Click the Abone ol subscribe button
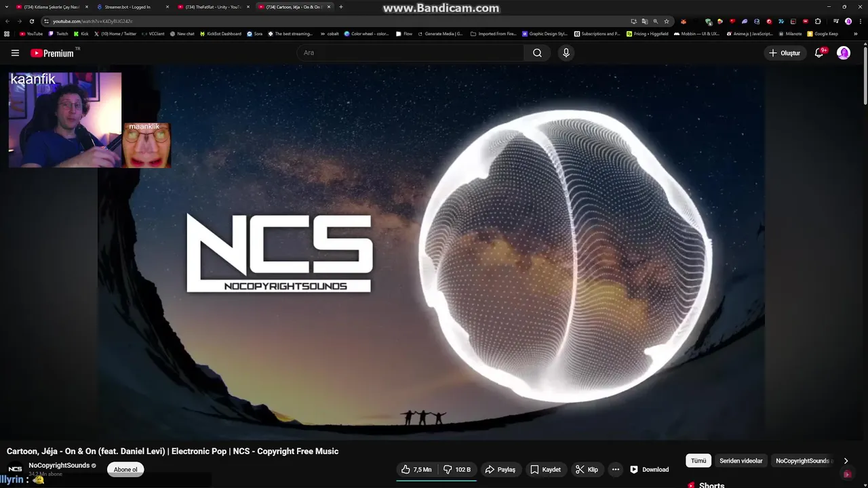 pos(125,470)
